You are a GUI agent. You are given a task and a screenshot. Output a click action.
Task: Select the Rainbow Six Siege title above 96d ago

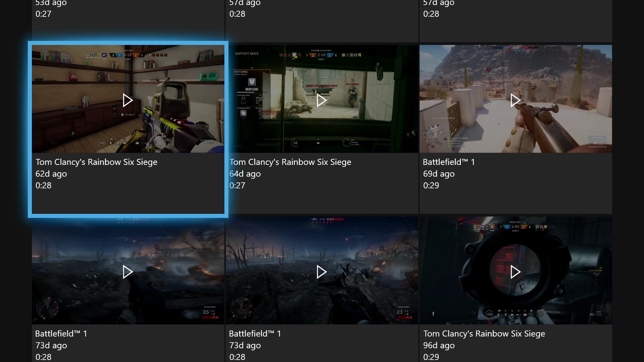(484, 334)
